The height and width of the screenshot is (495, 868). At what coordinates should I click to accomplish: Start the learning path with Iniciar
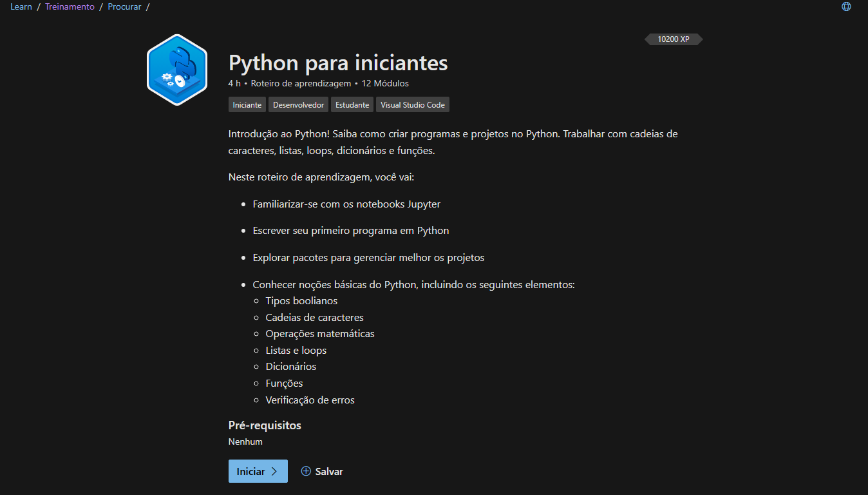coord(258,471)
